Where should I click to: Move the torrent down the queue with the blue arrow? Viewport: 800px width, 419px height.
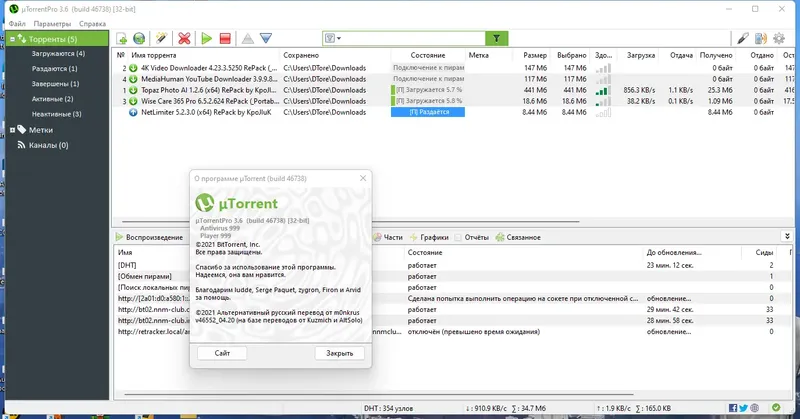[x=266, y=38]
